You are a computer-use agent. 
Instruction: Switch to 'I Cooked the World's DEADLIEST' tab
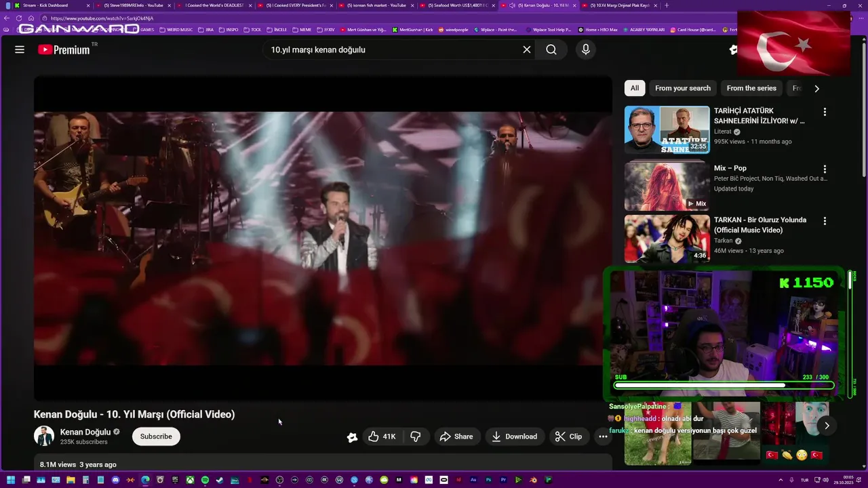pos(214,5)
